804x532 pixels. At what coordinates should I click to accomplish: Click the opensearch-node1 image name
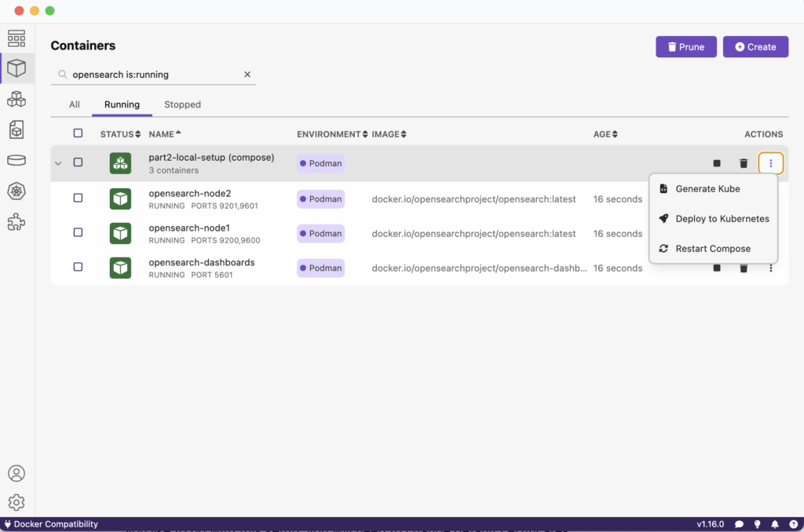pyautogui.click(x=473, y=234)
